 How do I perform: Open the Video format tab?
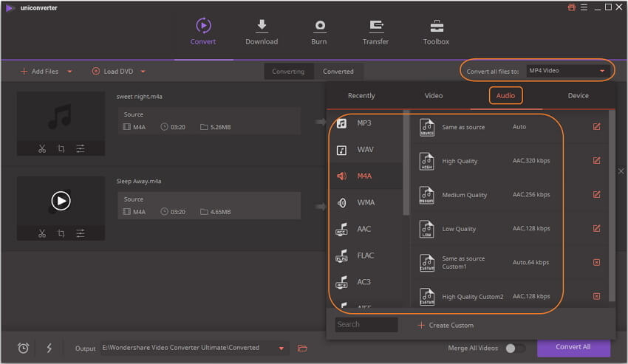tap(434, 96)
